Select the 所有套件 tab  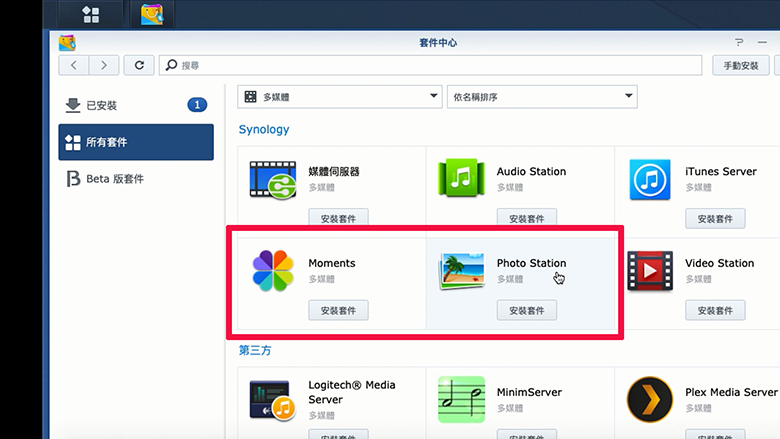136,142
